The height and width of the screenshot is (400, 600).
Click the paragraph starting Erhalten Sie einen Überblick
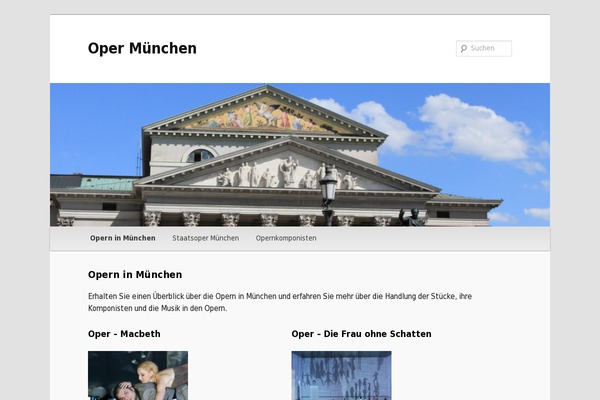[x=280, y=302]
